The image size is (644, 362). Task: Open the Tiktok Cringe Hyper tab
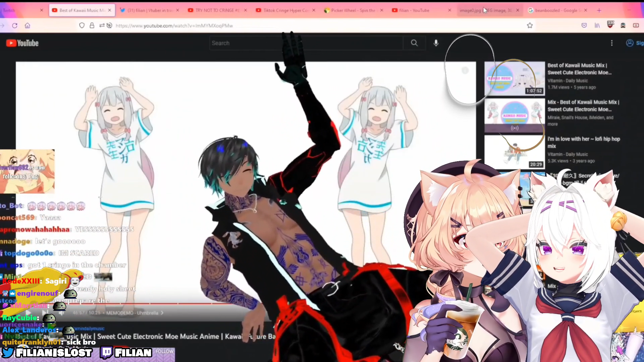[285, 10]
